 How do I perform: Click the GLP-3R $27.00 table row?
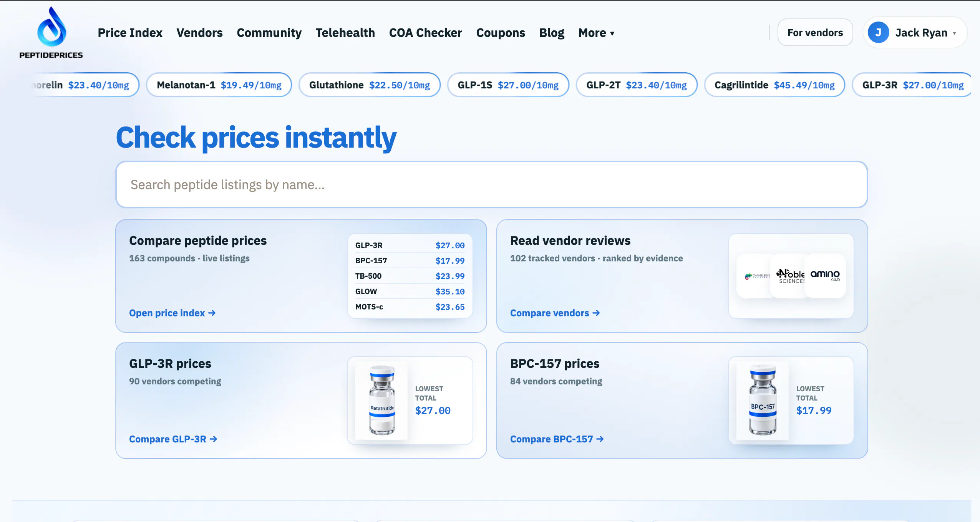pos(410,245)
